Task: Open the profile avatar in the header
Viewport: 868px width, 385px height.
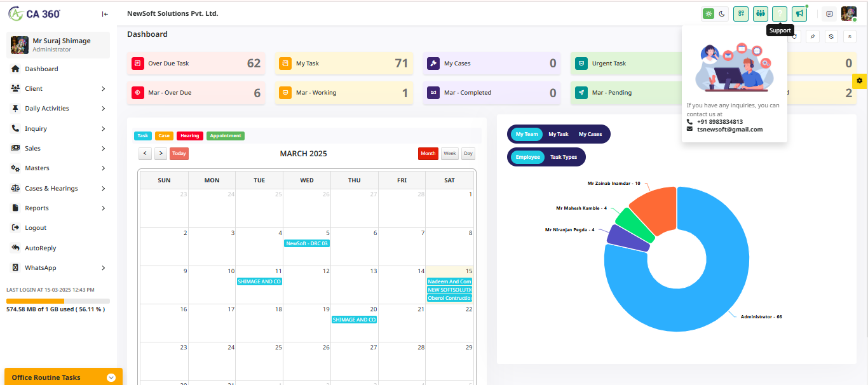Action: [849, 14]
